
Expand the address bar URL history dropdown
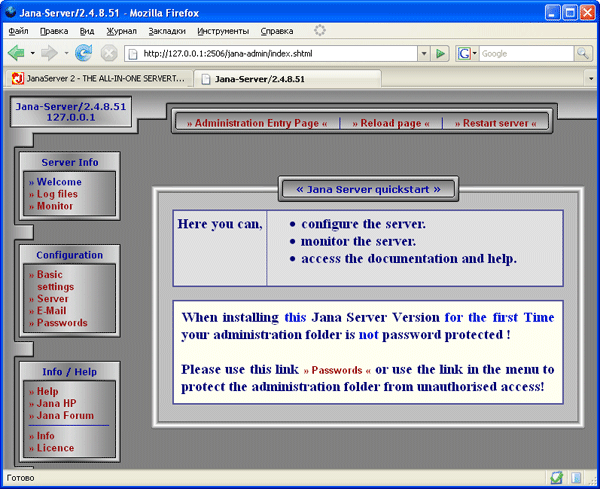coord(424,54)
